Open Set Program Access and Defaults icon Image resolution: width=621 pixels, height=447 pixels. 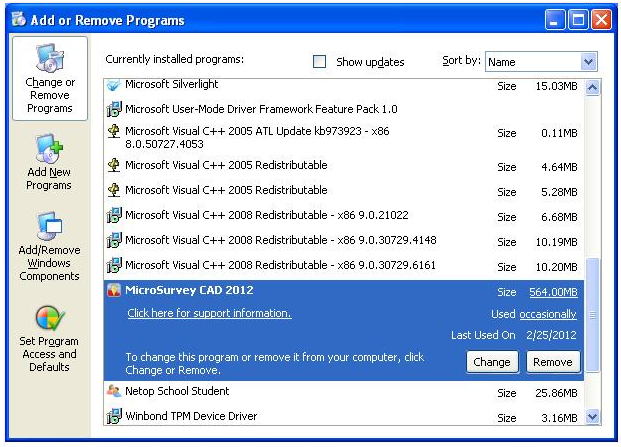(x=49, y=318)
